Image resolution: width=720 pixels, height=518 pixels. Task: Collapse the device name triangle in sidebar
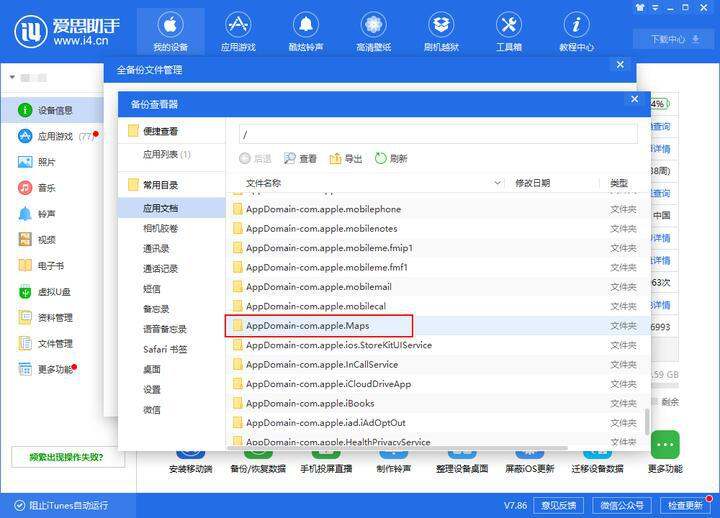coord(12,77)
